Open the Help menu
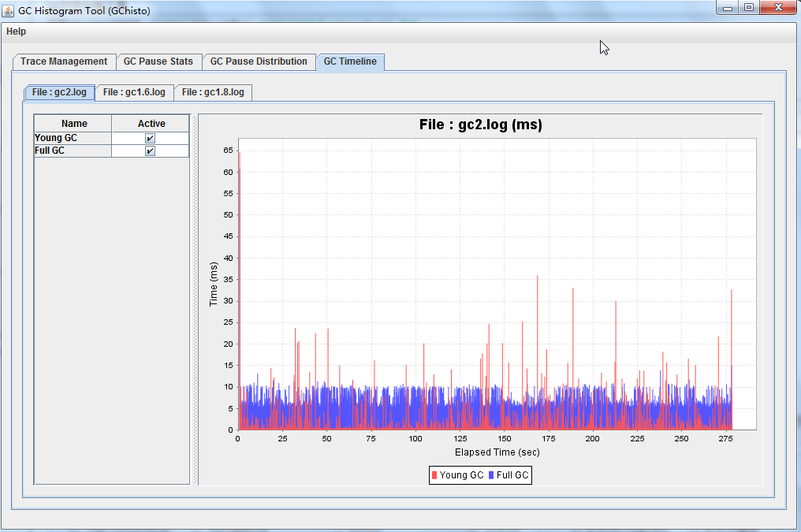801x532 pixels. point(16,32)
